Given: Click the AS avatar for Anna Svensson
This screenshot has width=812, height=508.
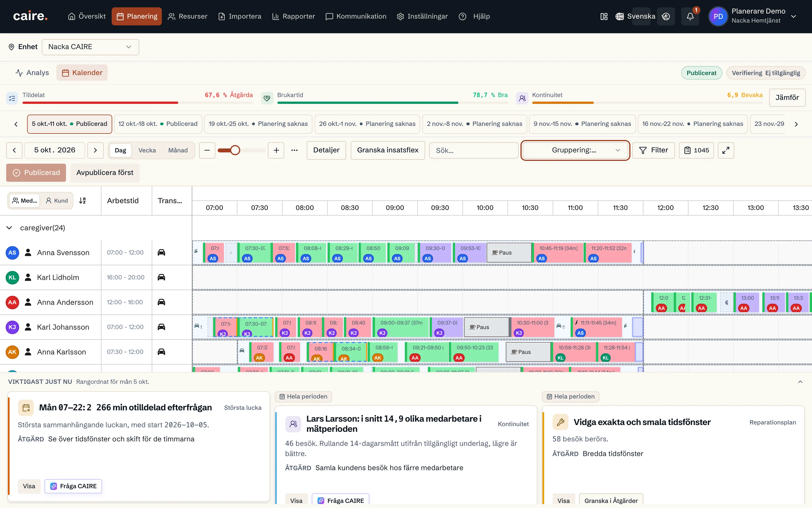Looking at the screenshot, I should (12, 252).
